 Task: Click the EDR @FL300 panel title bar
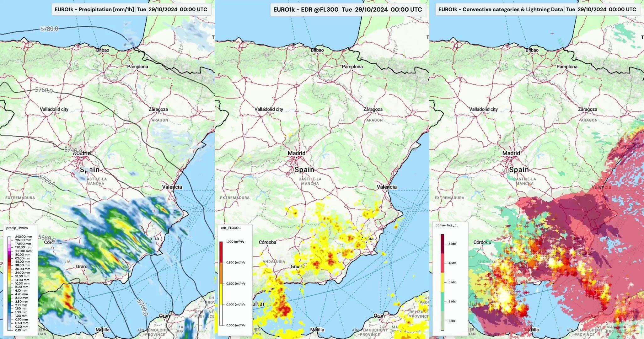[306, 9]
